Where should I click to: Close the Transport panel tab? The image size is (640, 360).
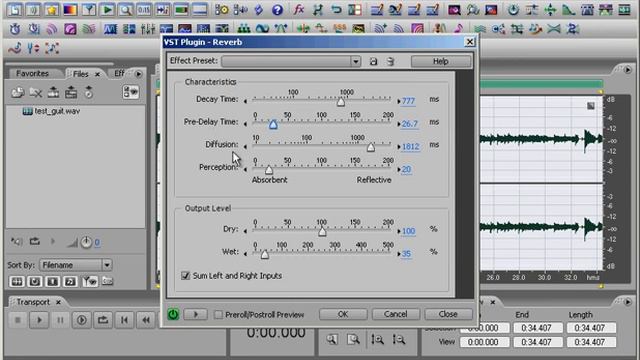58,302
